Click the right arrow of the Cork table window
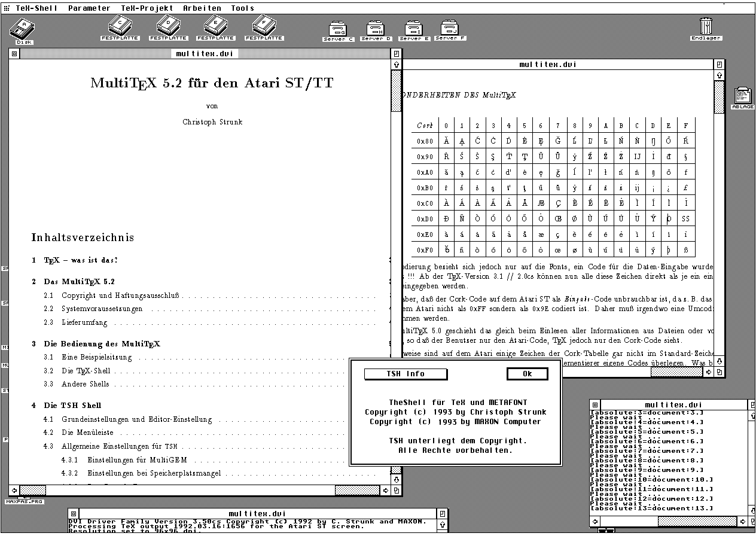The height and width of the screenshot is (536, 756). pos(709,371)
